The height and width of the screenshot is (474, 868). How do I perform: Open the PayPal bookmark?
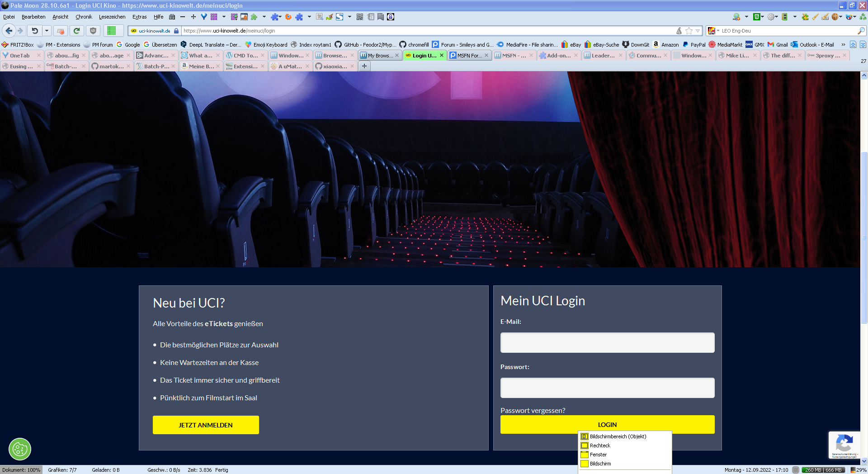694,44
